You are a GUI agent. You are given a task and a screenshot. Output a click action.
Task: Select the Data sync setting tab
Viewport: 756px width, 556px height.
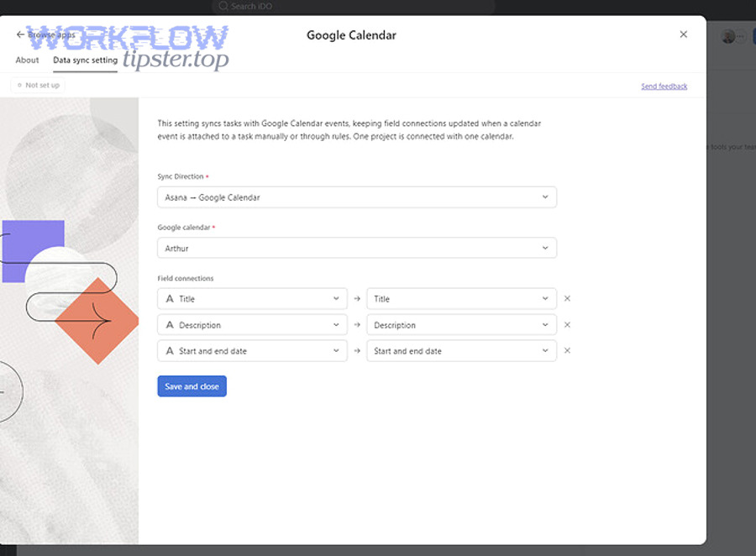click(86, 60)
